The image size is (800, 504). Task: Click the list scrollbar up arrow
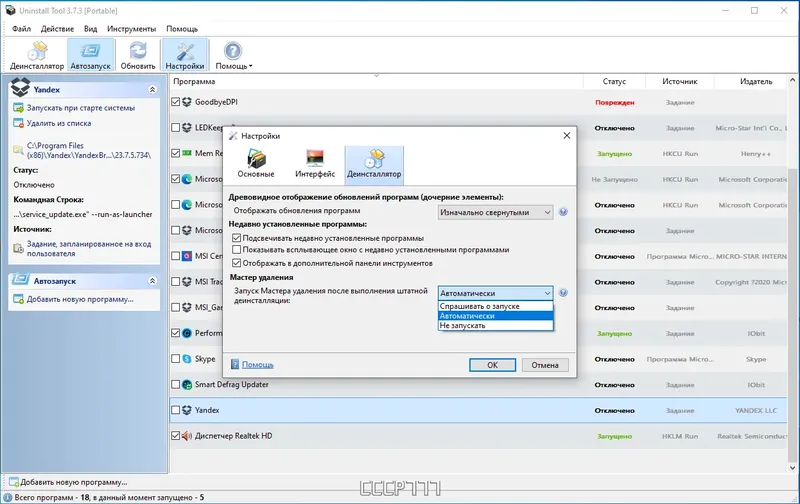pyautogui.click(x=792, y=80)
